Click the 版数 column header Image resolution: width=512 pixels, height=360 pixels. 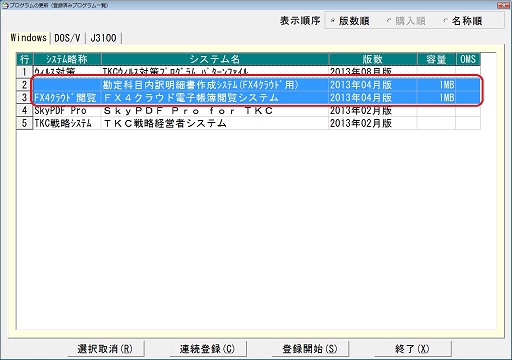point(373,59)
